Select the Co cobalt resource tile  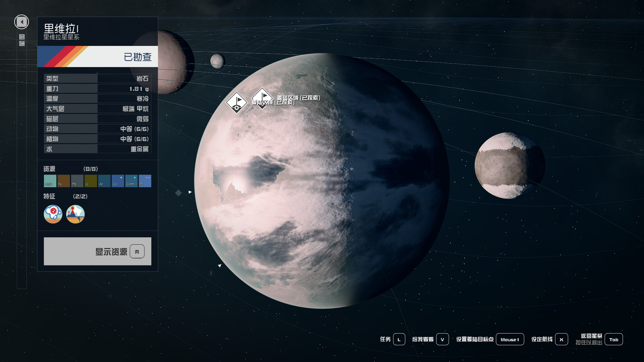click(118, 181)
